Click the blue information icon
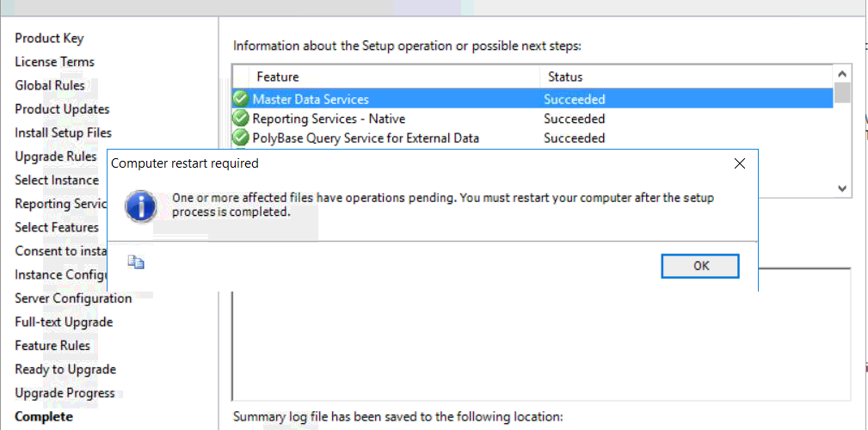 pos(140,206)
